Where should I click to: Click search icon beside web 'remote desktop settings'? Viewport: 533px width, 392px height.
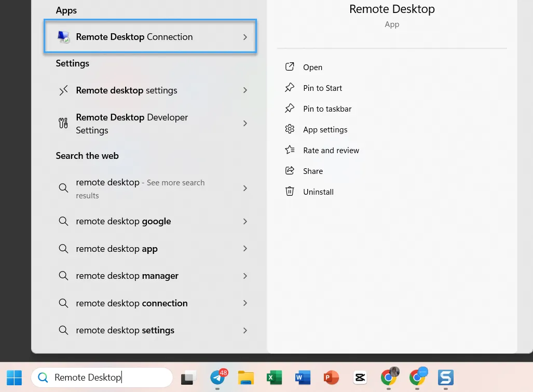[x=63, y=330]
